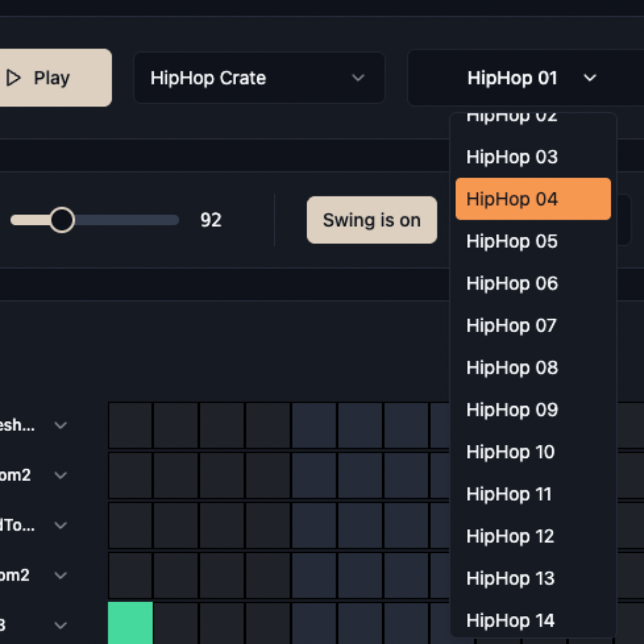The width and height of the screenshot is (644, 644).
Task: Click the Play triangle icon
Action: coord(14,78)
